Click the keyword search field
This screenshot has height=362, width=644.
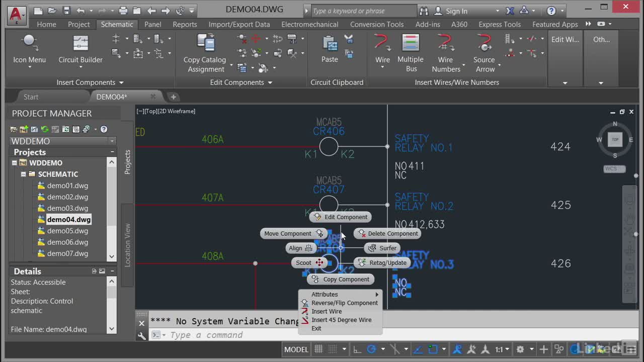(x=364, y=11)
